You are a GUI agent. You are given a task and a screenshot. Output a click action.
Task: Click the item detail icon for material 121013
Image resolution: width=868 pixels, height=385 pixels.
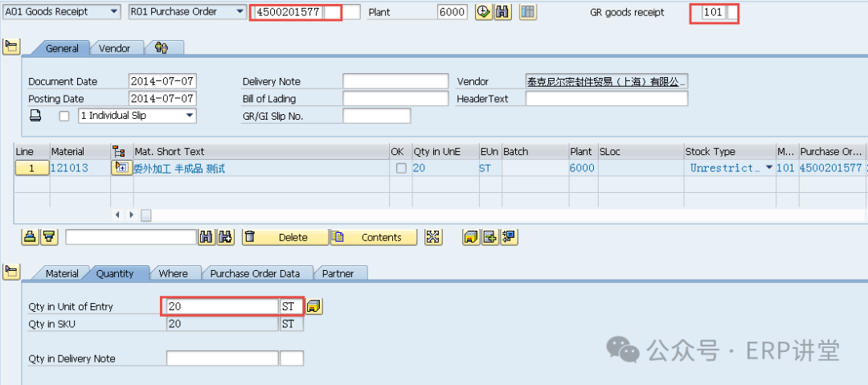[121, 168]
